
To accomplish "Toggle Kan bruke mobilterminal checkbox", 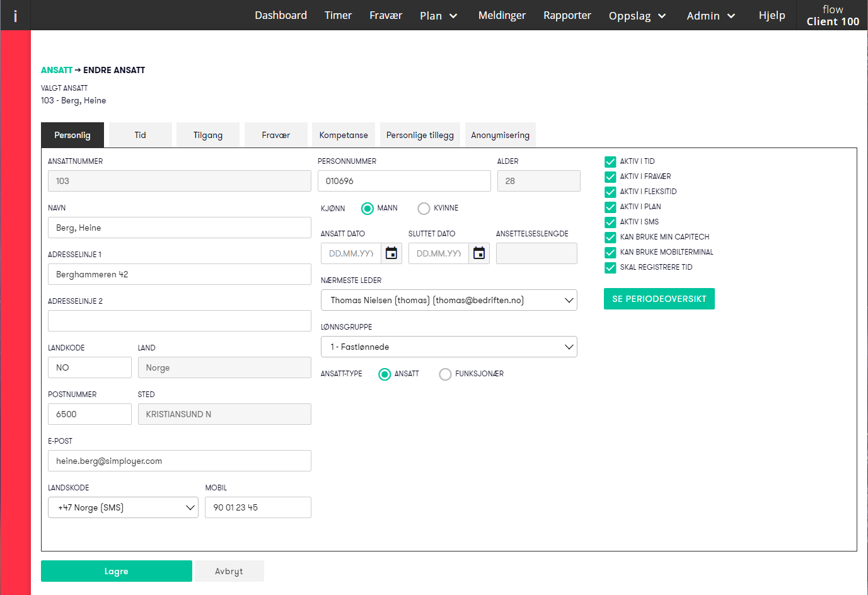I will point(610,252).
